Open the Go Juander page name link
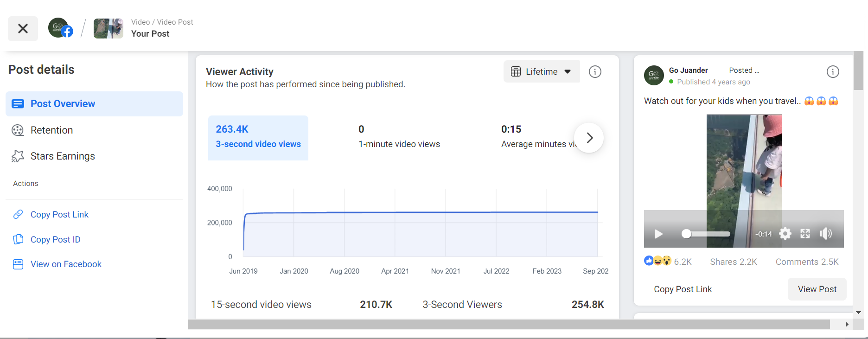Screen dimensions: 868x339 688,70
